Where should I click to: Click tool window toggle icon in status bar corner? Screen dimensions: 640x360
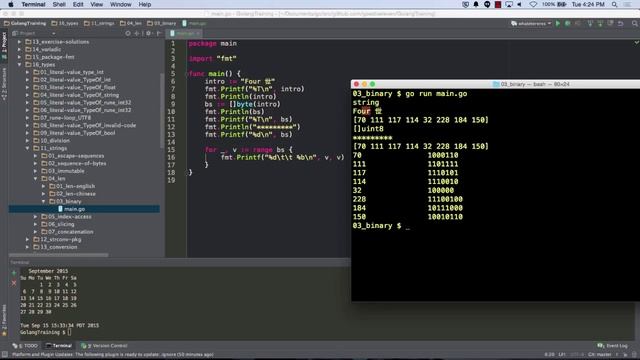[4, 355]
